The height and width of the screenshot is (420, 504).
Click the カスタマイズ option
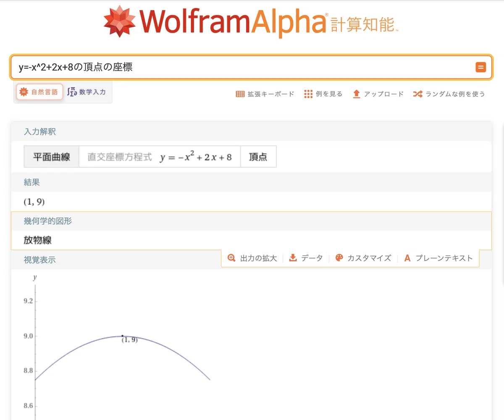[x=363, y=258]
